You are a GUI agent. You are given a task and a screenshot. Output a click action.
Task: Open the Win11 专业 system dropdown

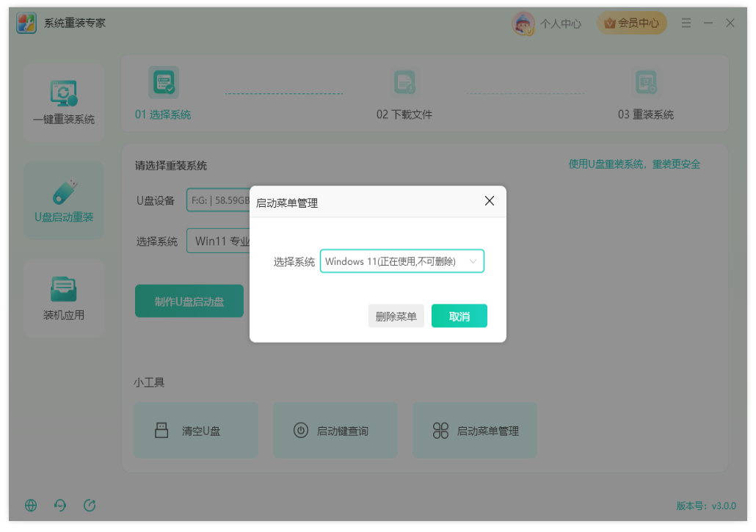219,241
